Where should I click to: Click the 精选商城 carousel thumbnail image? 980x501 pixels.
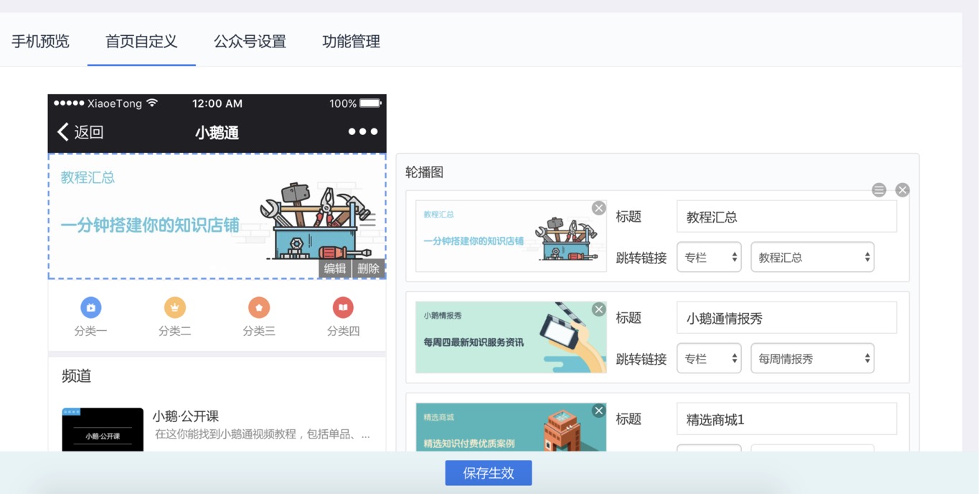511,427
